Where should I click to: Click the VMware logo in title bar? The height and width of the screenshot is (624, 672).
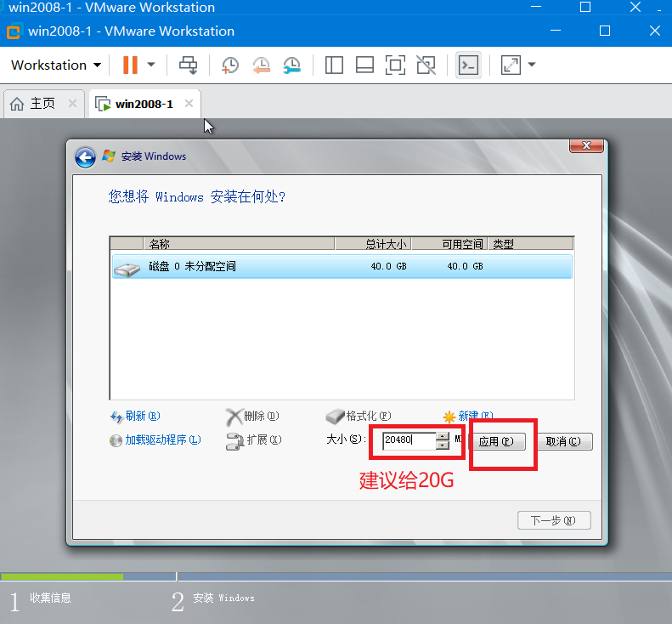(14, 31)
